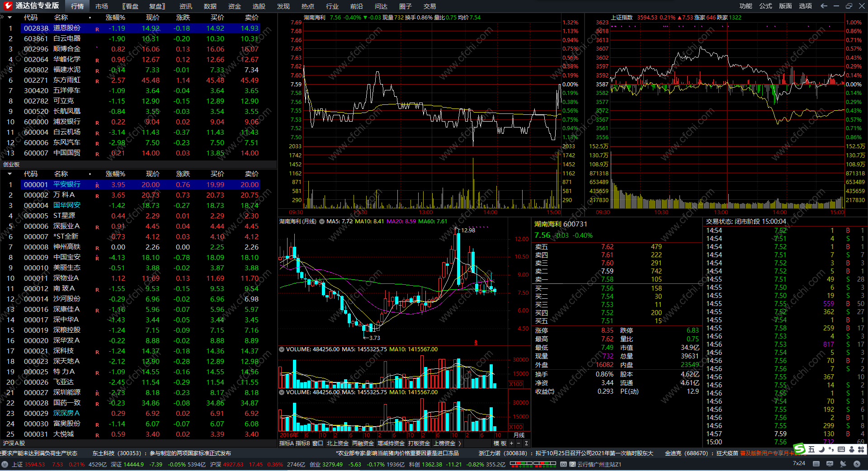Screen dimensions: 868x471
Task: Click the back arrow in the title bar
Action: click(x=824, y=6)
